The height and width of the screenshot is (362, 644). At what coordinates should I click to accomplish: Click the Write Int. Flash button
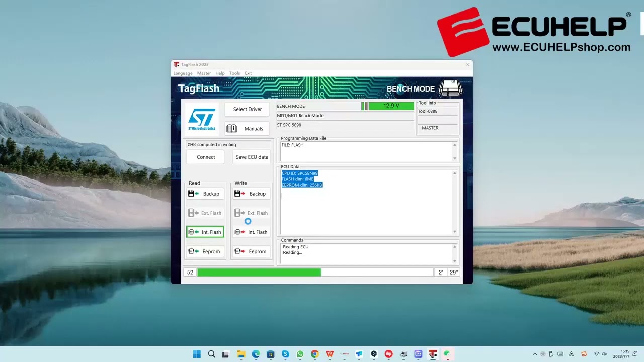pyautogui.click(x=252, y=232)
